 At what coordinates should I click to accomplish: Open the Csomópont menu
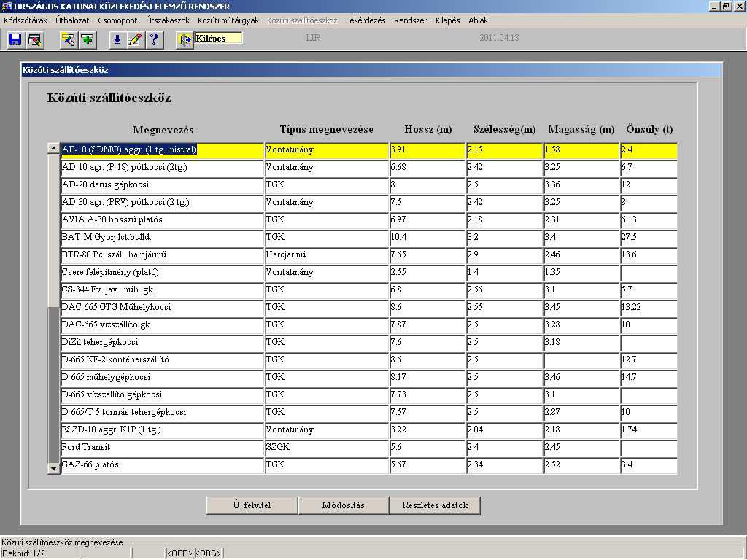[x=117, y=20]
